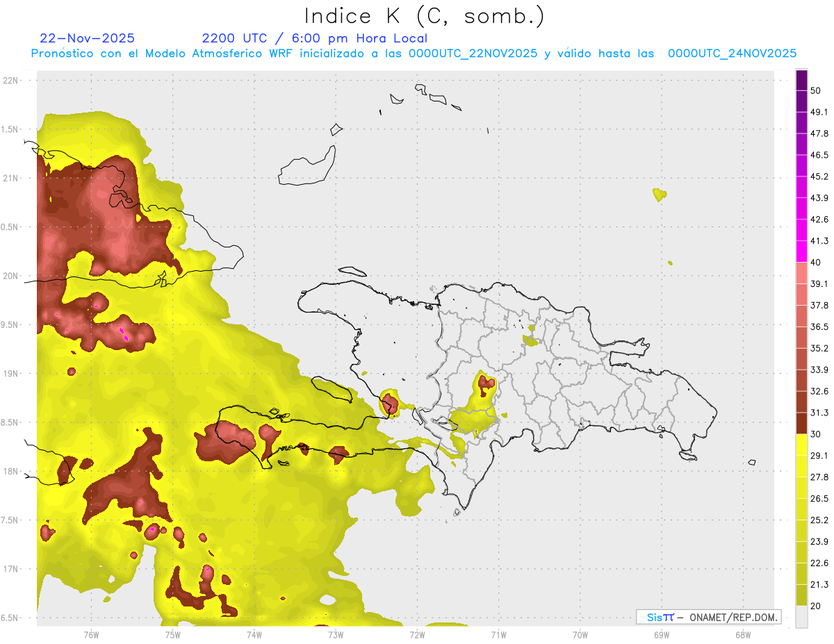This screenshot has width=834, height=644.
Task: Click the 76W longitude label
Action: point(91,634)
